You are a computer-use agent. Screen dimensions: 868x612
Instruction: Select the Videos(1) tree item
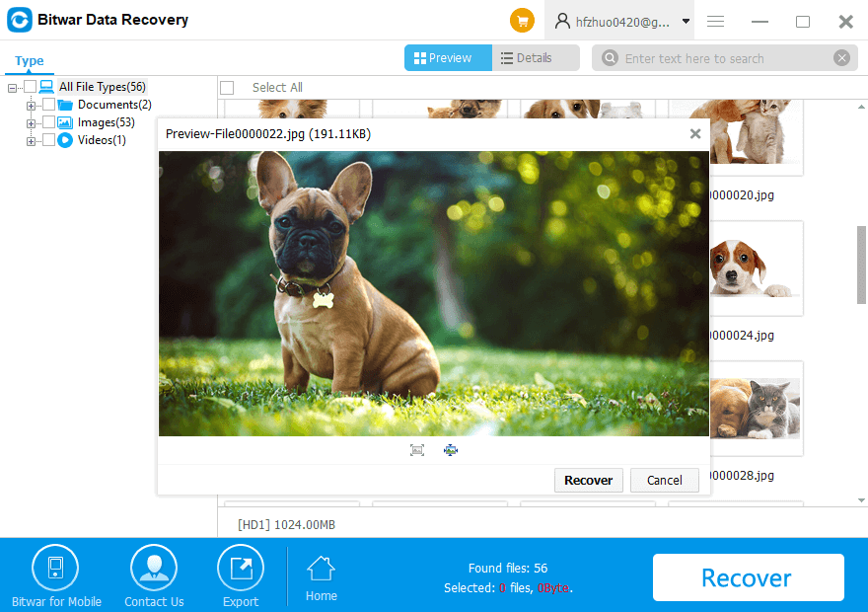[102, 140]
